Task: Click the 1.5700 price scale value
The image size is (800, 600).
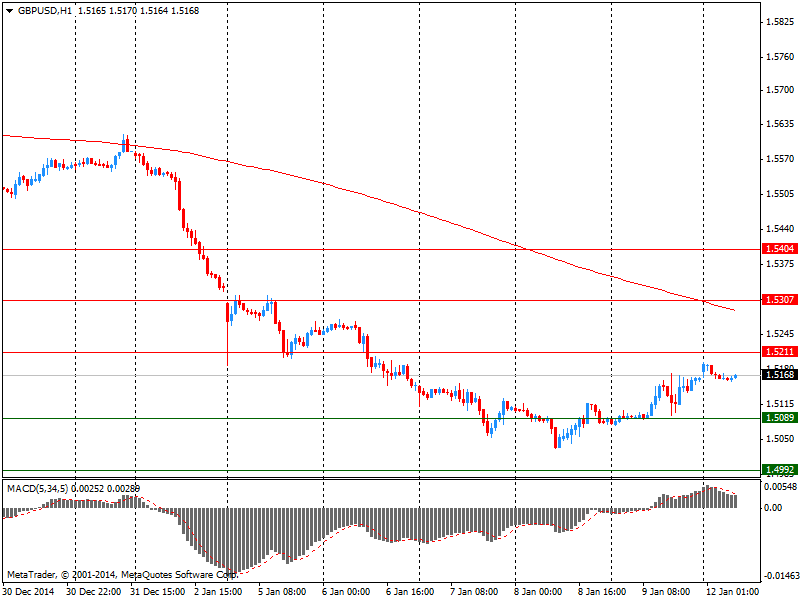Action: (781, 90)
